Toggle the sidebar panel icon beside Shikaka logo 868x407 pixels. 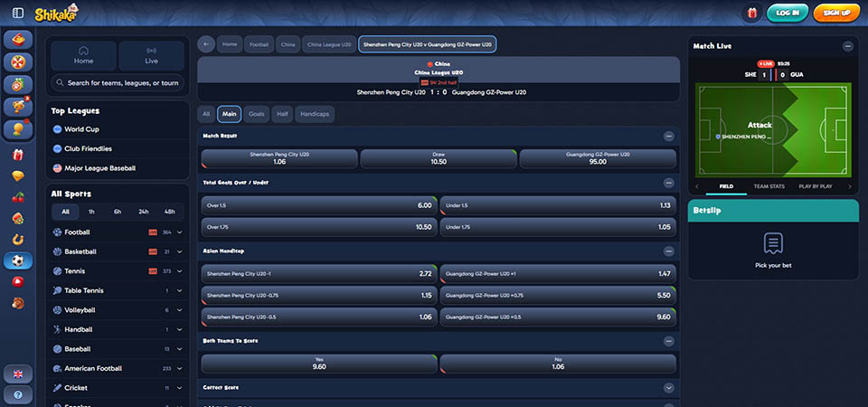[18, 13]
